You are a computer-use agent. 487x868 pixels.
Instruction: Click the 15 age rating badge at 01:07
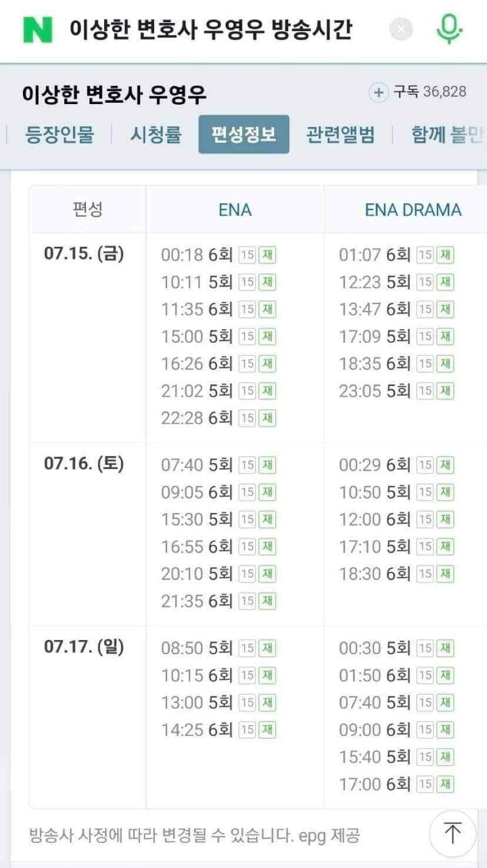click(425, 255)
